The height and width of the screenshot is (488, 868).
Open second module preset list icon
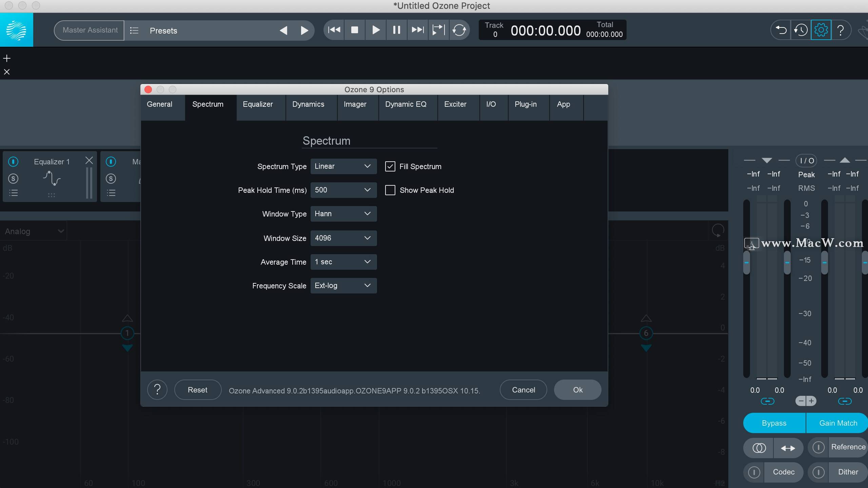click(111, 193)
